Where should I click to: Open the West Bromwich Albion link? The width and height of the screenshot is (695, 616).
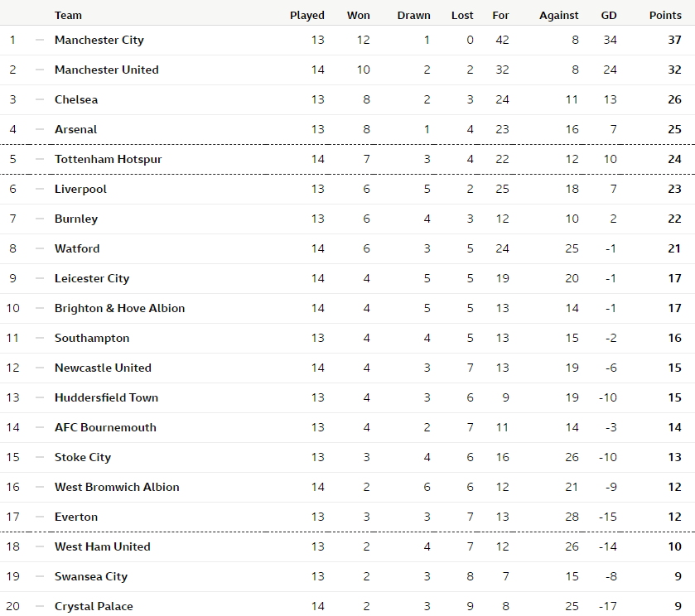[117, 487]
